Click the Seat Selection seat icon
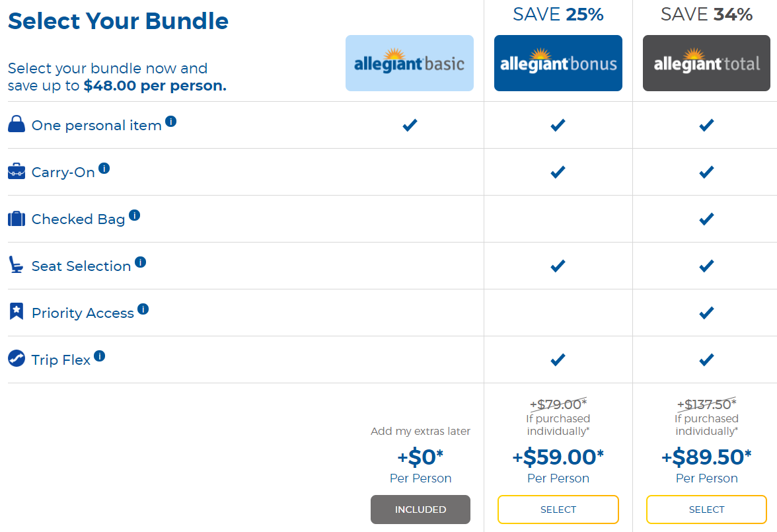The height and width of the screenshot is (532, 777). pos(16,265)
